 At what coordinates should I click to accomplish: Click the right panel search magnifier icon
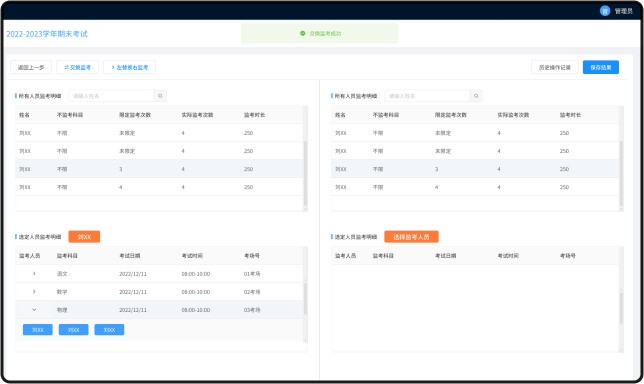pyautogui.click(x=476, y=96)
